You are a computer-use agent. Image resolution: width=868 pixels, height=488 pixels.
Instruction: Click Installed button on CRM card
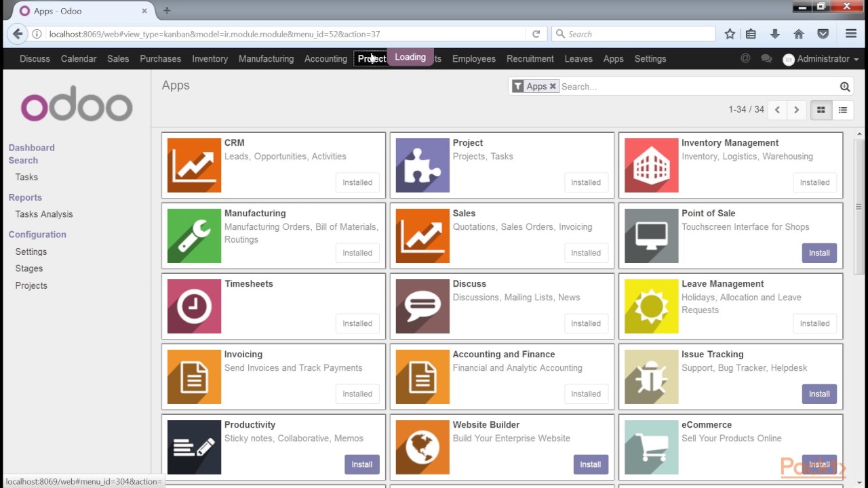click(x=357, y=182)
